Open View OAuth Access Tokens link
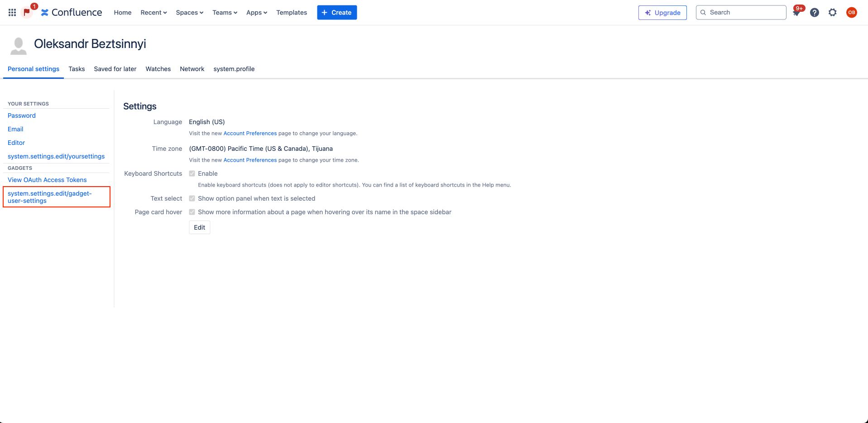 click(x=47, y=180)
